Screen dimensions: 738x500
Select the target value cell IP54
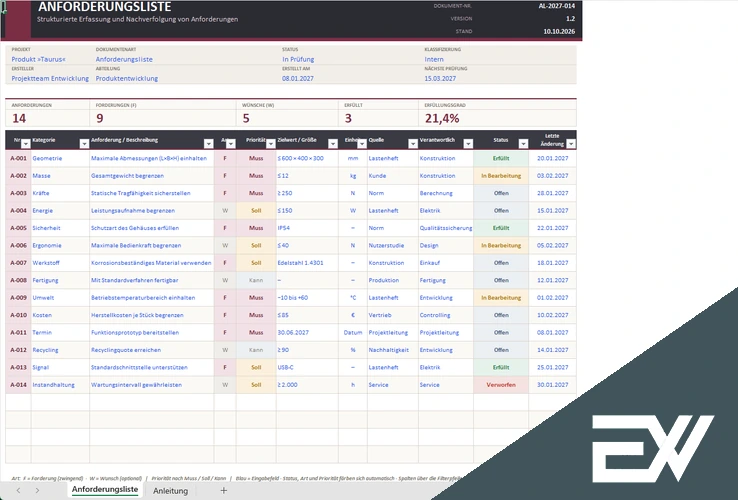point(307,228)
